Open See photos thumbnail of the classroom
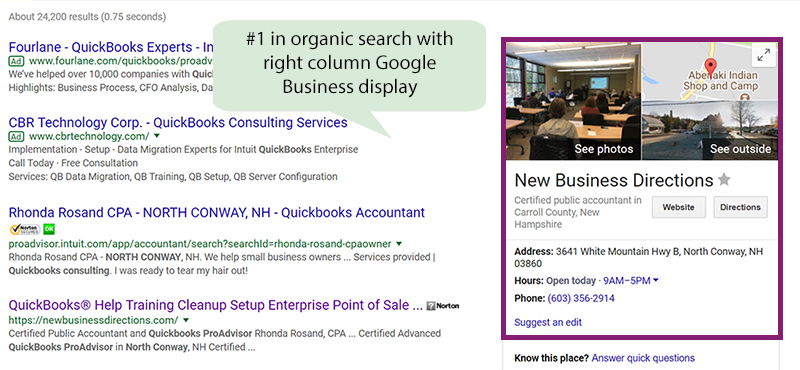The height and width of the screenshot is (370, 800). click(573, 102)
